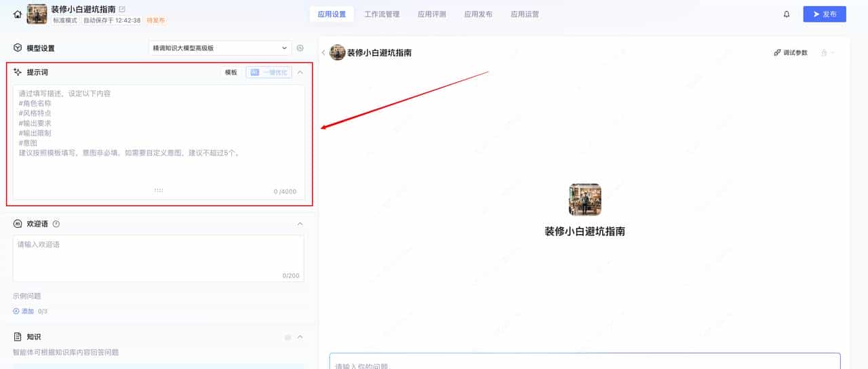Toggle the 知识 section switch

(288, 337)
